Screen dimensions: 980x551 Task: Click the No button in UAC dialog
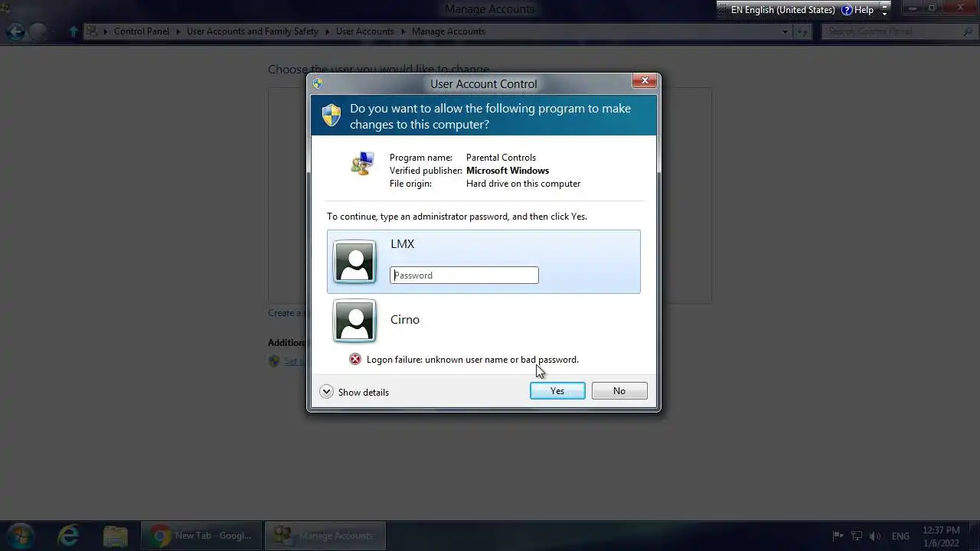pos(619,390)
